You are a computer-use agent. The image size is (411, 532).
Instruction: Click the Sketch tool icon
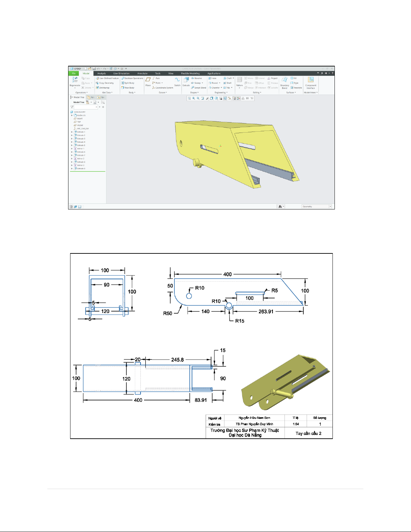177,81
